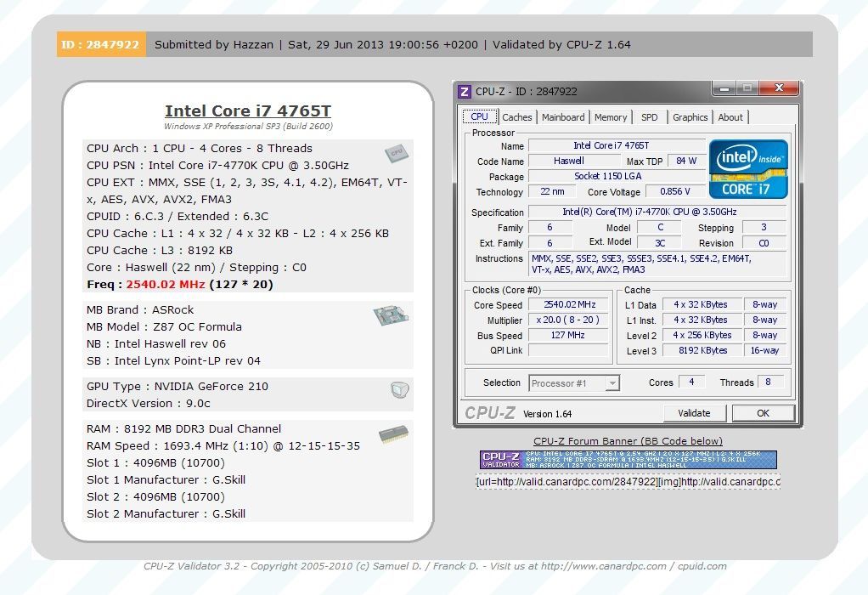Click the OK button

coord(763,413)
